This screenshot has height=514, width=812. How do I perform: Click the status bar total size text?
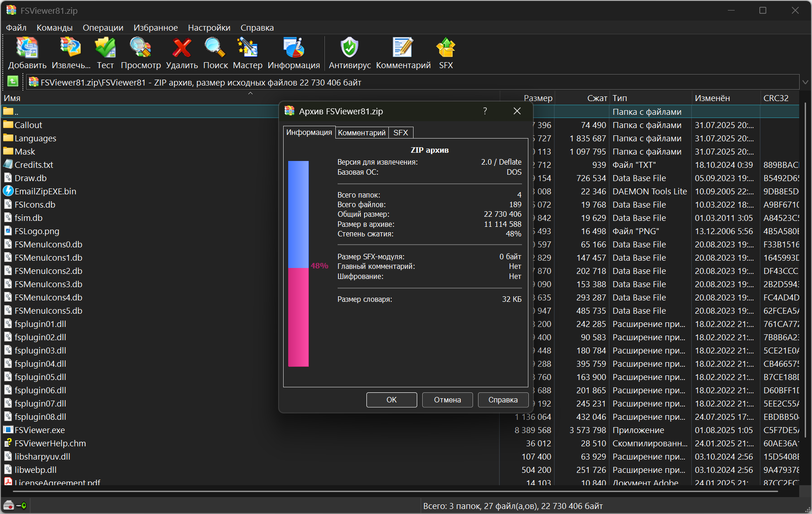(513, 506)
